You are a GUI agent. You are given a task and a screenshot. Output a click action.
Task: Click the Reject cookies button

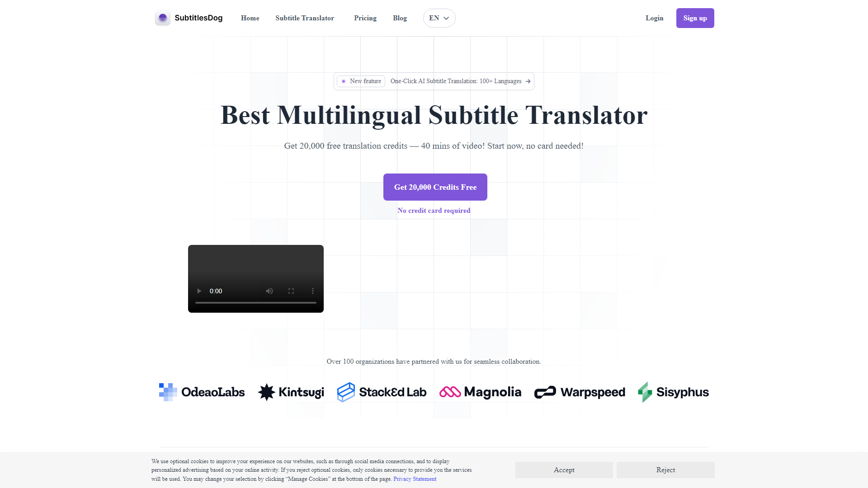(x=665, y=469)
